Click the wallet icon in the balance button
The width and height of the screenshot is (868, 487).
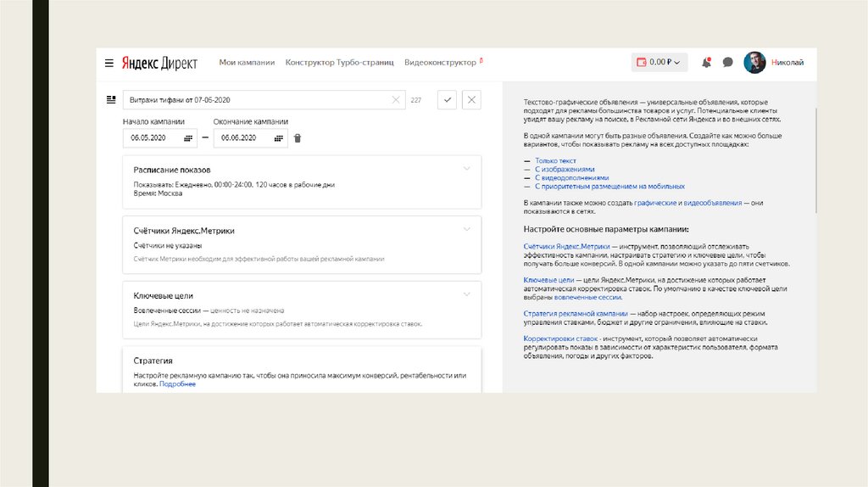[642, 62]
